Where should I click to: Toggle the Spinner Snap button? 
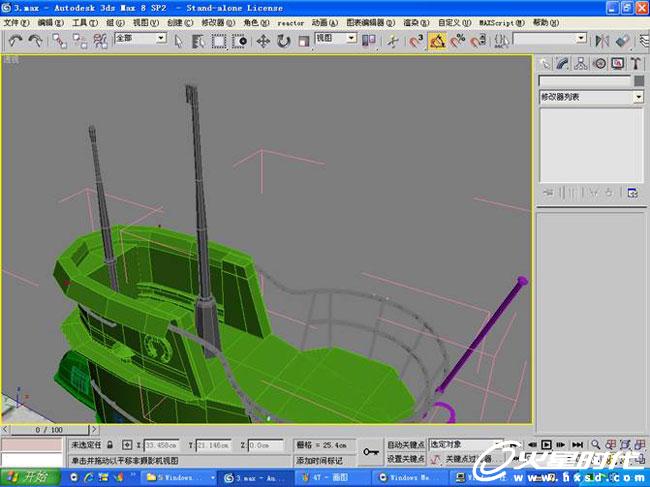[x=478, y=41]
